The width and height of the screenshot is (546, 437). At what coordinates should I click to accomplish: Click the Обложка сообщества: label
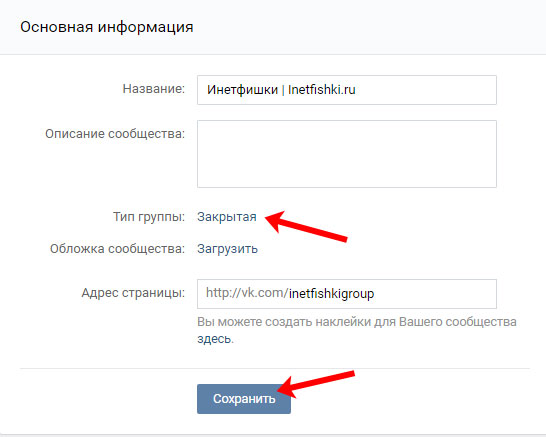117,249
